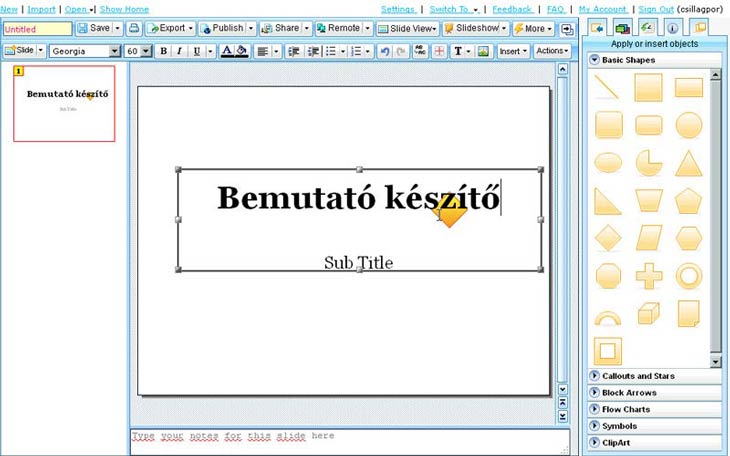Insert the pie shape
This screenshot has height=456, width=730.
click(x=649, y=163)
